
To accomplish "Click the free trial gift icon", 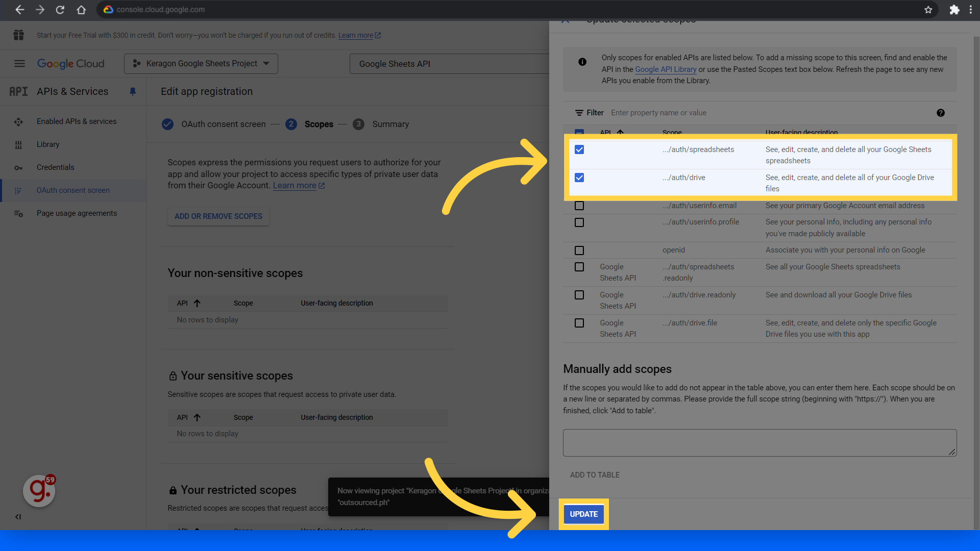I will coord(19,35).
